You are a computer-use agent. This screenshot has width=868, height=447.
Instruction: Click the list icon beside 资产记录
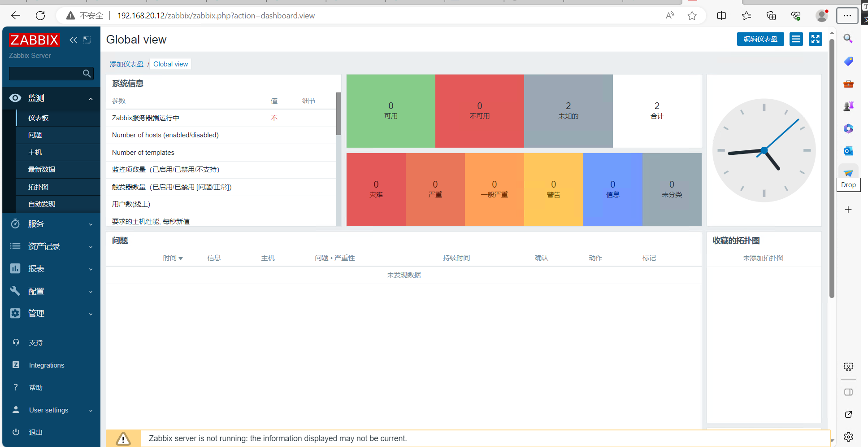point(15,246)
